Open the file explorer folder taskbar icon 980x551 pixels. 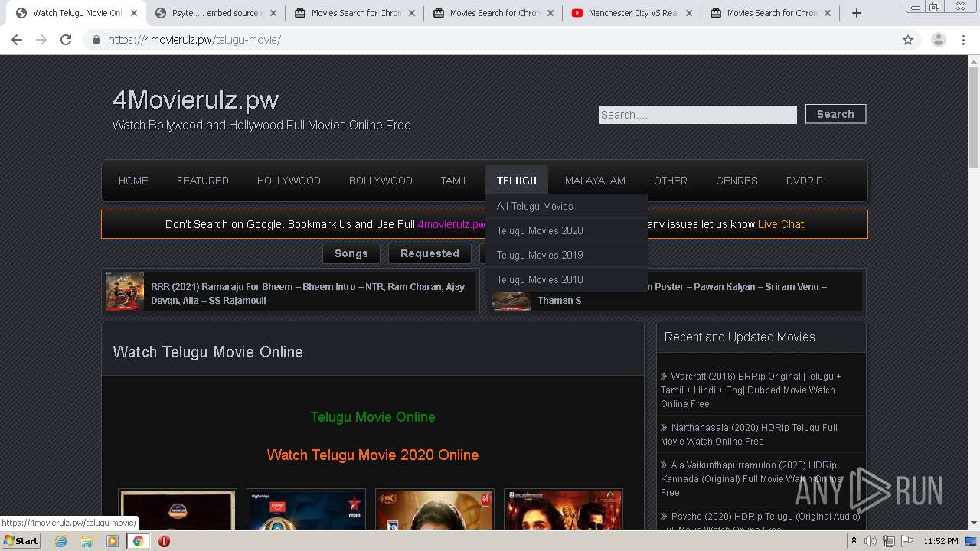pyautogui.click(x=87, y=541)
